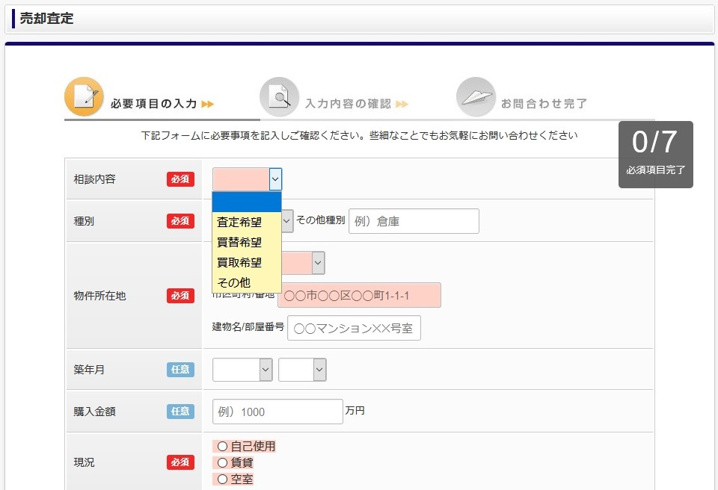
Task: Click the 購入金額 input field
Action: (277, 412)
